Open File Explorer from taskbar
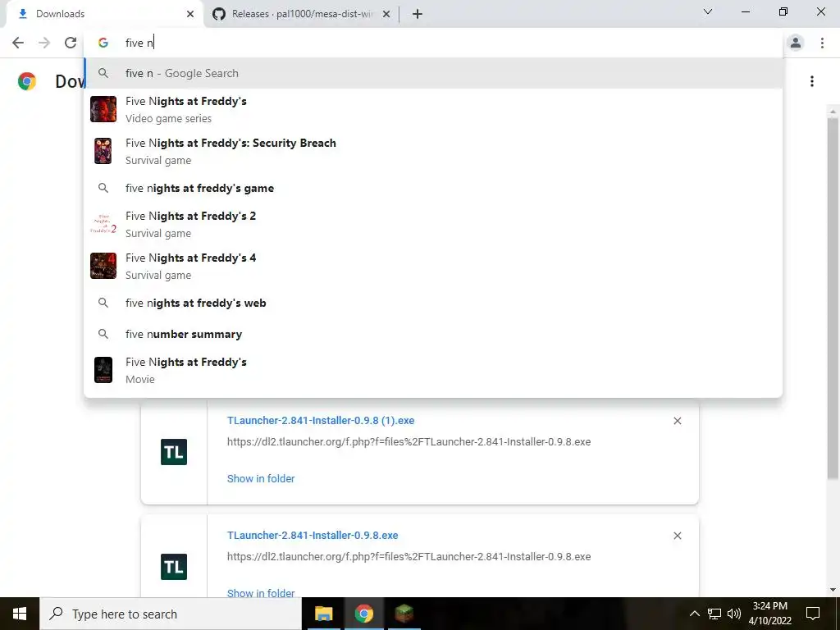This screenshot has height=630, width=840. pyautogui.click(x=323, y=614)
